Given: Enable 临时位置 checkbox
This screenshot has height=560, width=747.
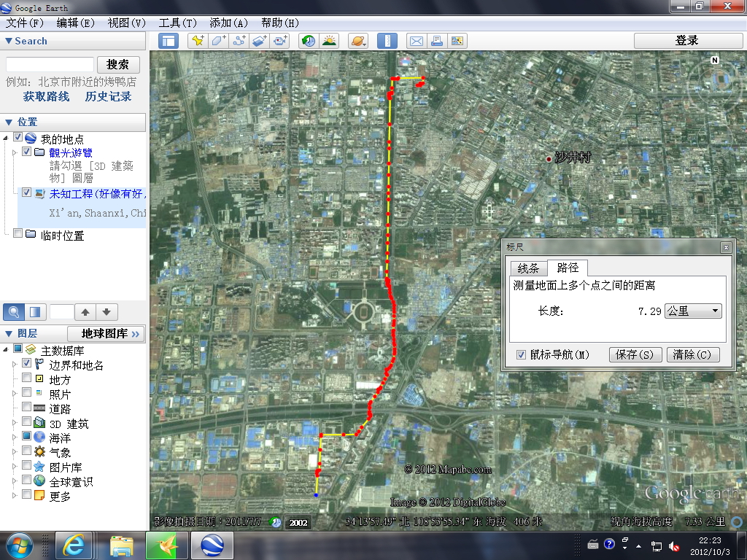Looking at the screenshot, I should (18, 233).
